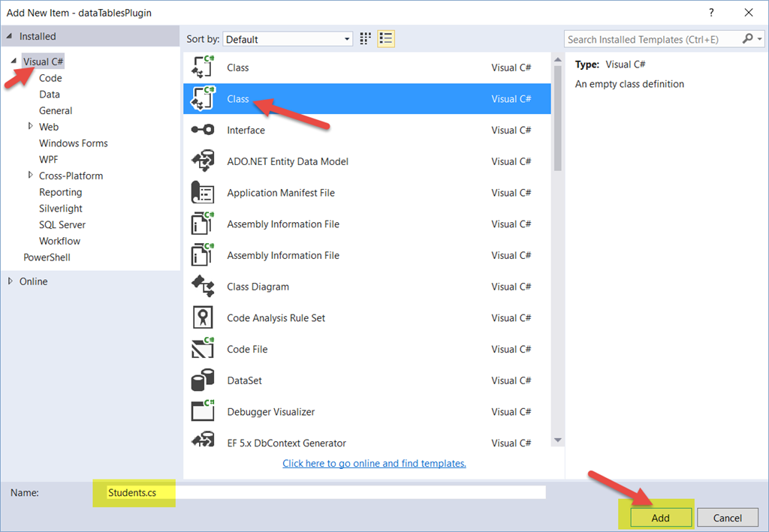The height and width of the screenshot is (532, 769).
Task: Open the search options dropdown arrow
Action: point(760,39)
